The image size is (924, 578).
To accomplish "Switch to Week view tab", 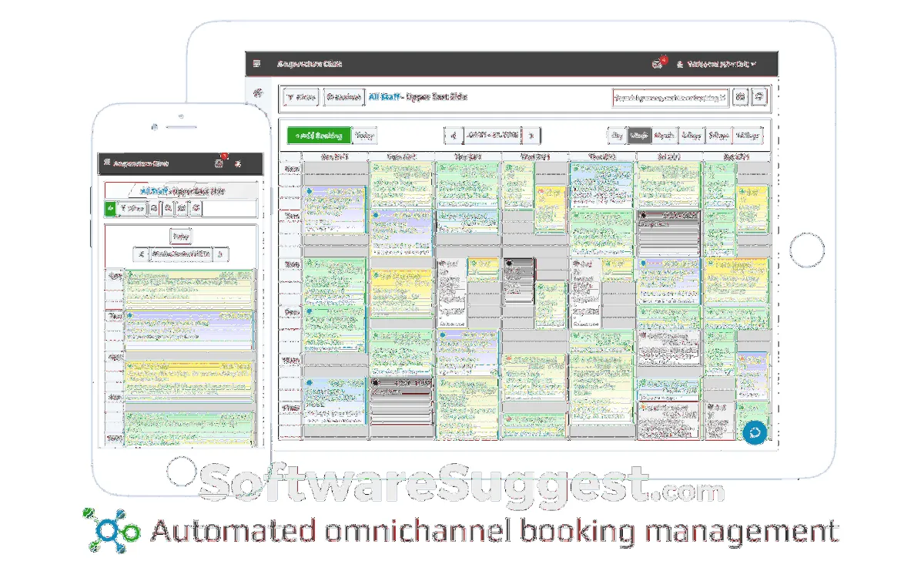I will (639, 136).
